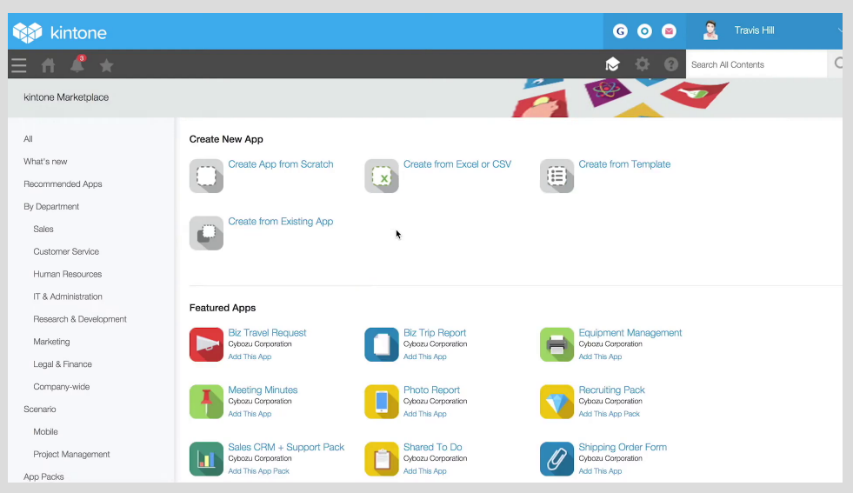Click Biz Trip Report document icon
The image size is (853, 493).
point(381,344)
